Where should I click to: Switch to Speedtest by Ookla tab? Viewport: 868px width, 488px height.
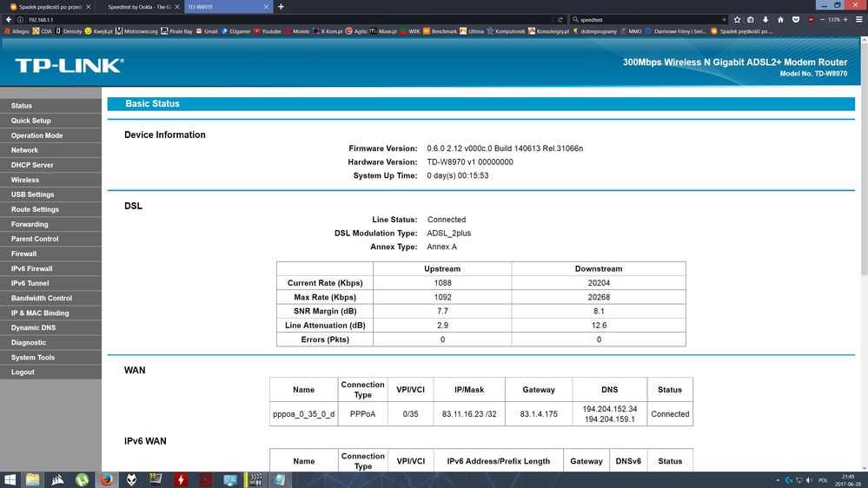(136, 6)
